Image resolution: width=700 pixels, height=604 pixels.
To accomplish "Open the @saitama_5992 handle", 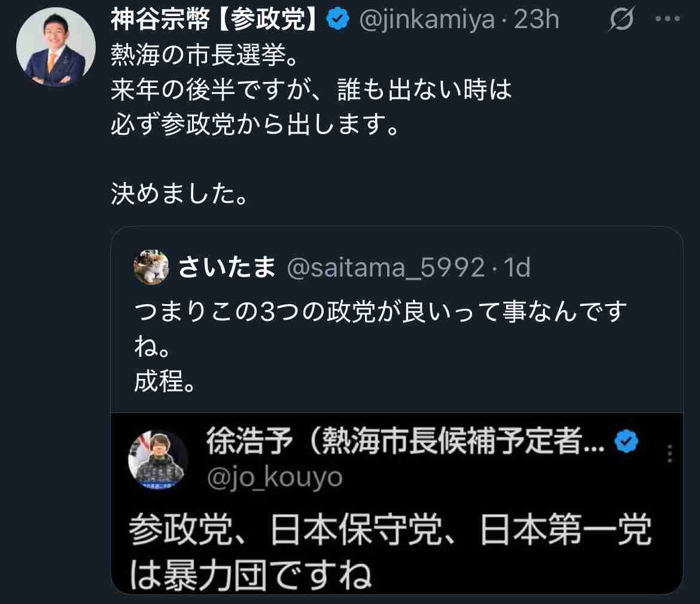I will 386,268.
